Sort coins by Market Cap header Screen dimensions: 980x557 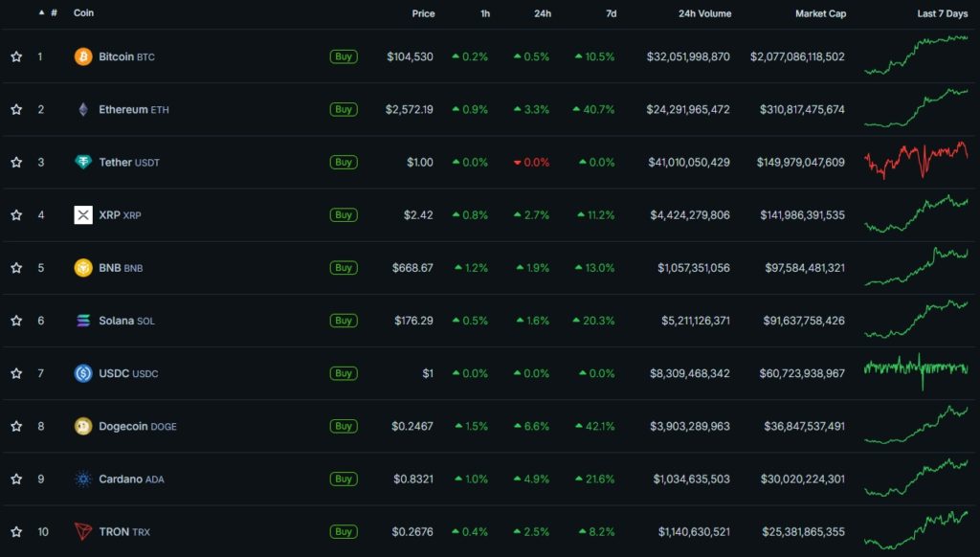pyautogui.click(x=821, y=12)
